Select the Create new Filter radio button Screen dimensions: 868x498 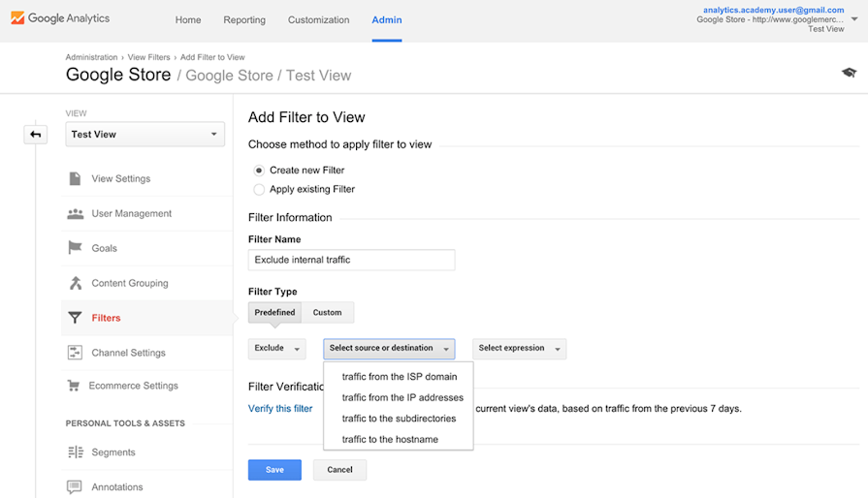click(x=259, y=171)
